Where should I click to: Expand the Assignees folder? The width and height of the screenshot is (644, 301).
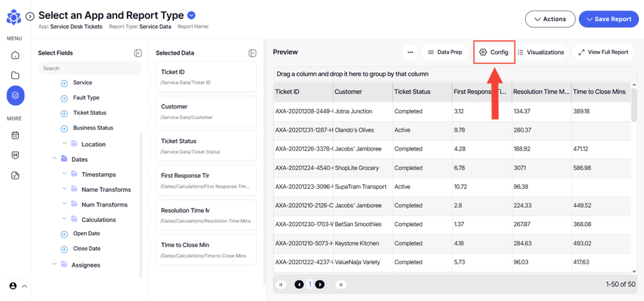55,265
